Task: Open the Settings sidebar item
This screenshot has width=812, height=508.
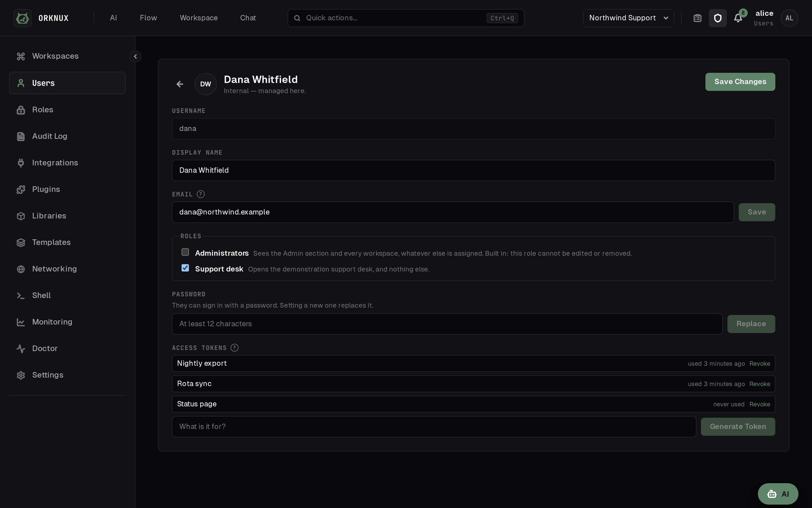Action: 67,375
